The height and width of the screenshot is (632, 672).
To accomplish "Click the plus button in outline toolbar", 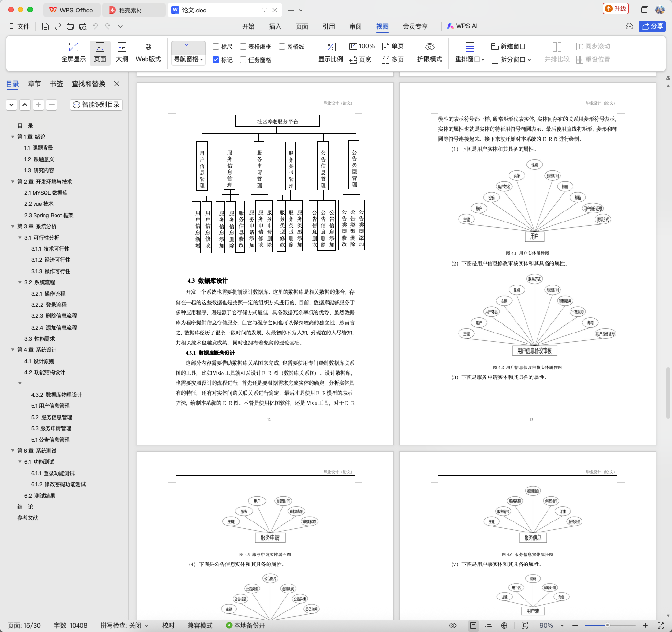I will [38, 105].
